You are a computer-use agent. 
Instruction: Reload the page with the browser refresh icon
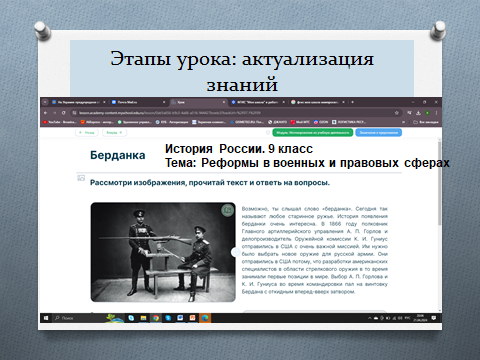tap(64, 113)
